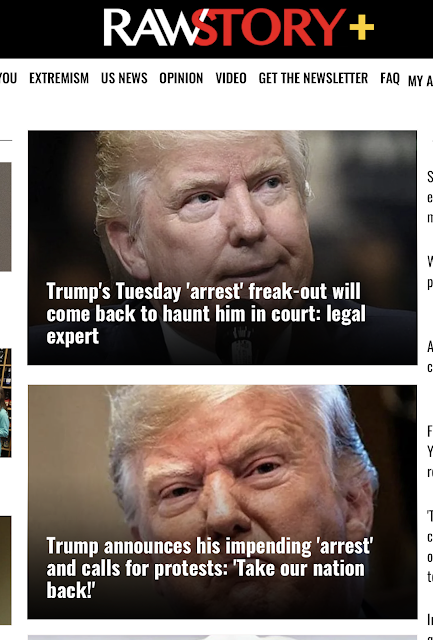Open headline 'Trump announces his impending arrest'

(x=209, y=568)
